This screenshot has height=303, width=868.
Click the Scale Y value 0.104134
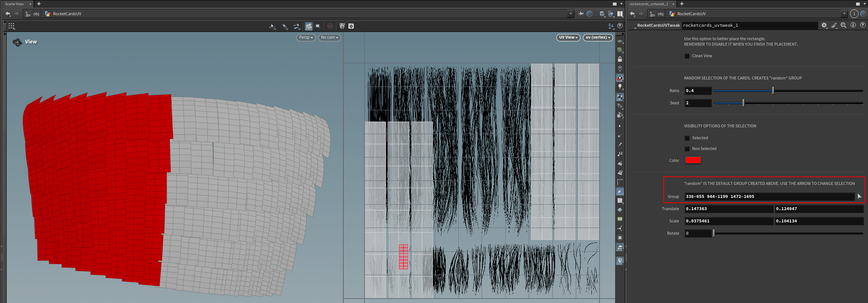[x=819, y=221]
